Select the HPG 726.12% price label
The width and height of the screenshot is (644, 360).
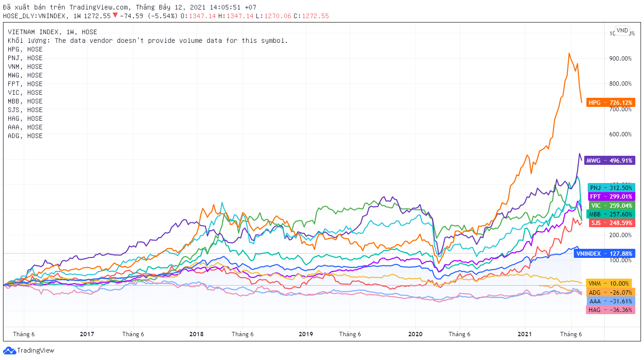pyautogui.click(x=610, y=103)
